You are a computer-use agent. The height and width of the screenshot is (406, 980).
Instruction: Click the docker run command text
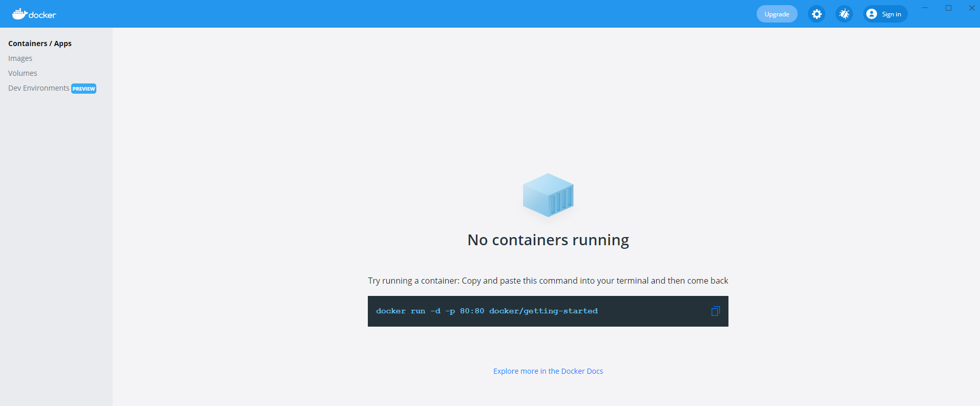(487, 311)
